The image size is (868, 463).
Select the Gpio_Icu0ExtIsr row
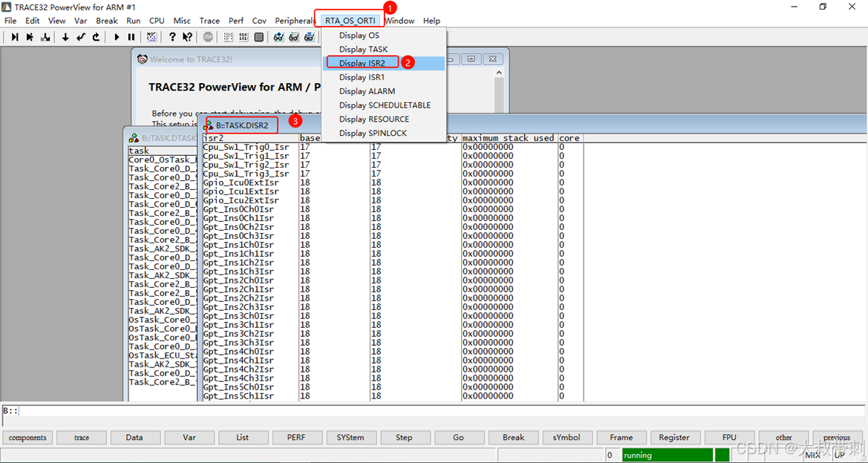click(393, 183)
